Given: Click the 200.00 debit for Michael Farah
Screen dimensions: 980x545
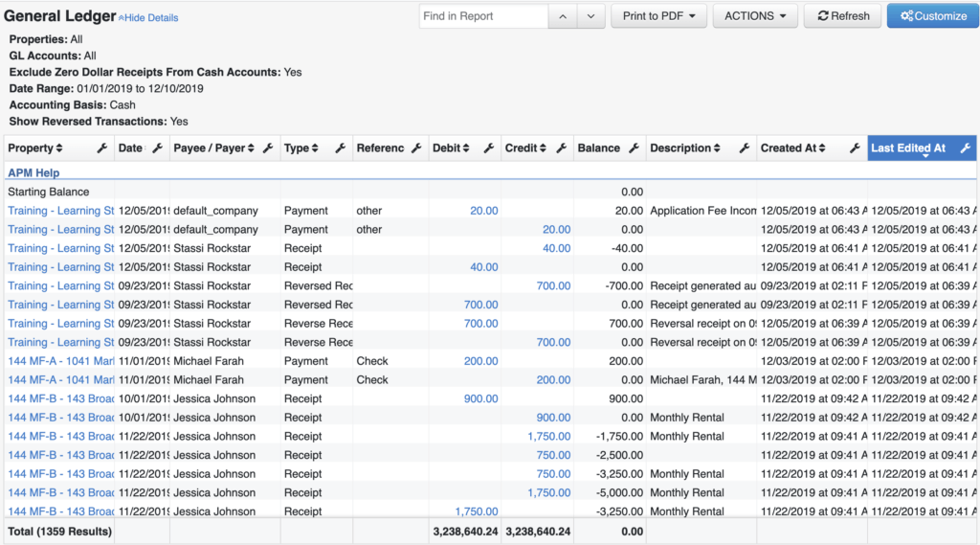Looking at the screenshot, I should click(x=480, y=361).
